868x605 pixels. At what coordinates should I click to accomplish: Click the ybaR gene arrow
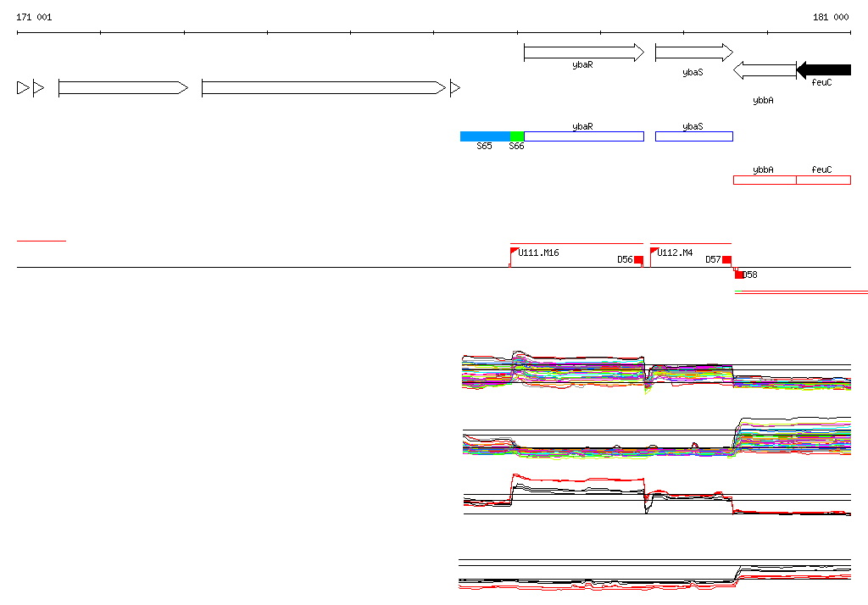coord(584,53)
